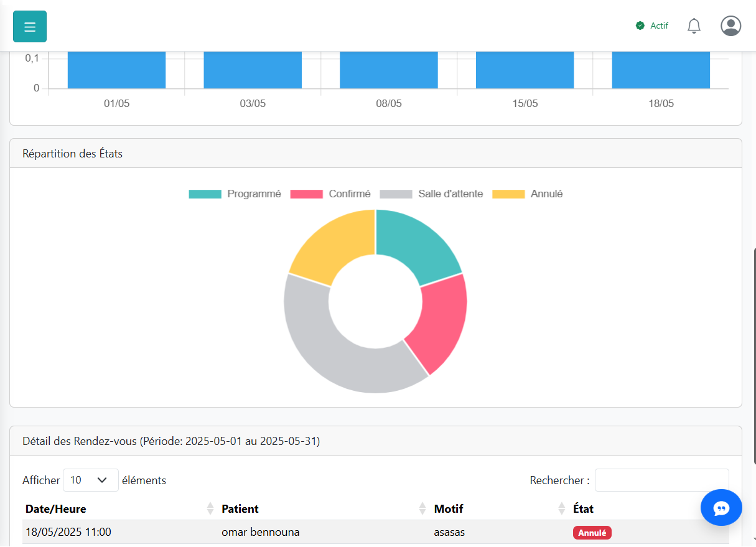Toggle Programmé legend item in chart
Viewport: 756px width, 547px height.
point(235,194)
